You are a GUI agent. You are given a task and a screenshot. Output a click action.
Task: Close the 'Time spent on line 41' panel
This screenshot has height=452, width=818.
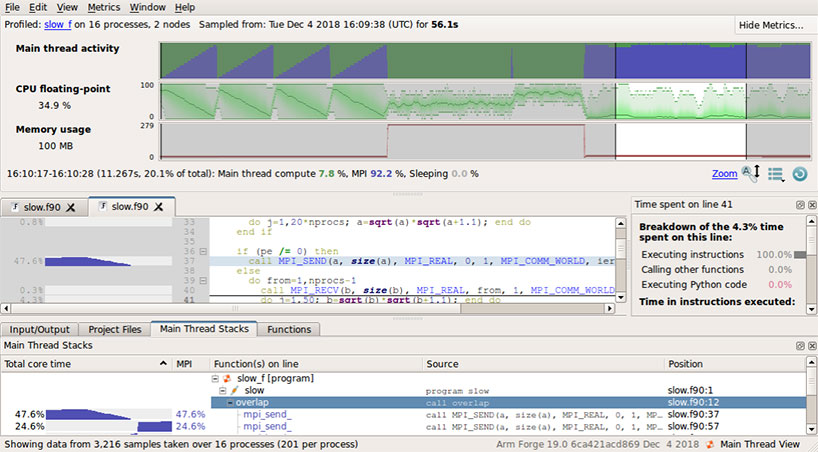810,204
